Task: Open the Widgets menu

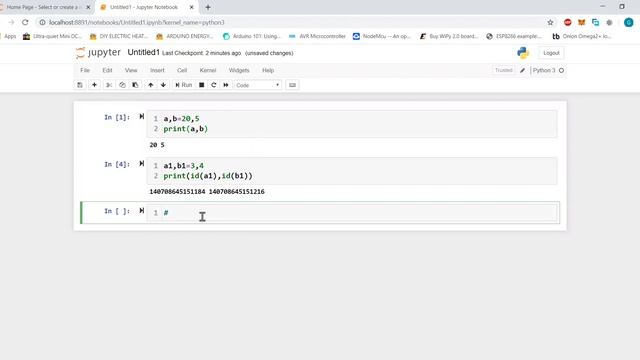Action: 239,70
